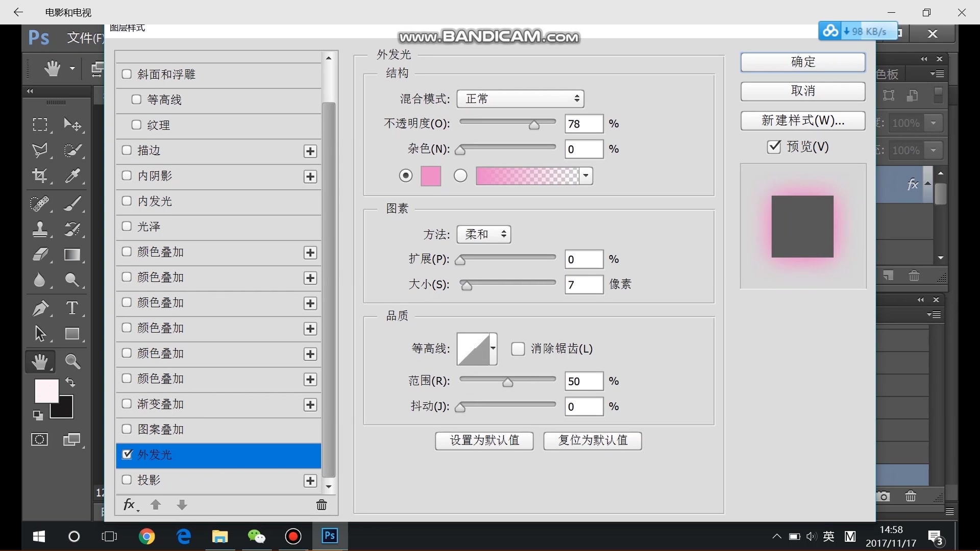Select the Move tool

pos(72,124)
